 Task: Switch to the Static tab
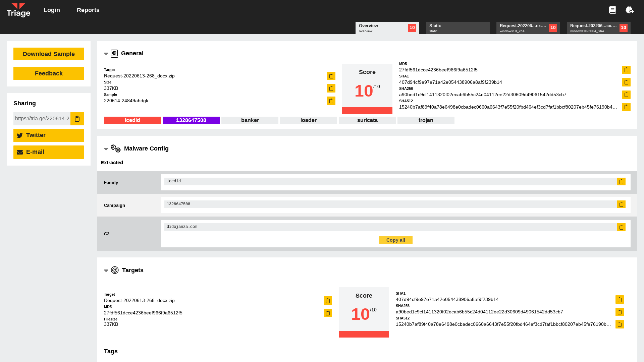458,28
